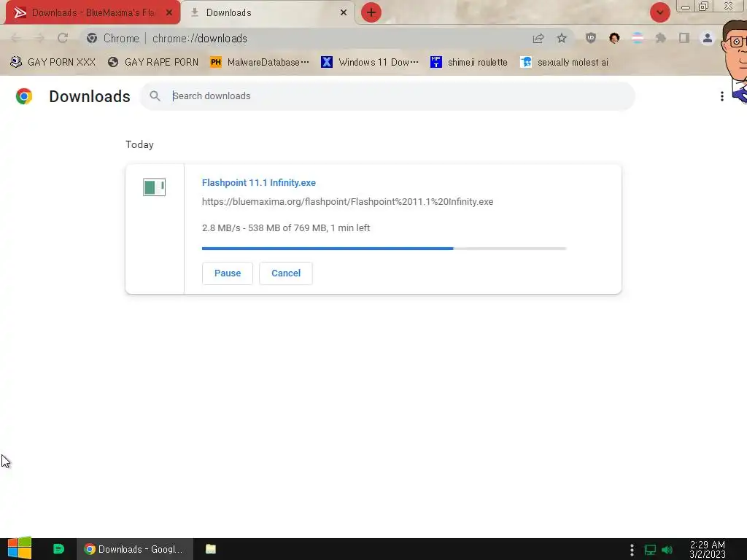The height and width of the screenshot is (560, 747).
Task: Open Flashpoint 11.1 Infinity.exe file link
Action: 259,183
